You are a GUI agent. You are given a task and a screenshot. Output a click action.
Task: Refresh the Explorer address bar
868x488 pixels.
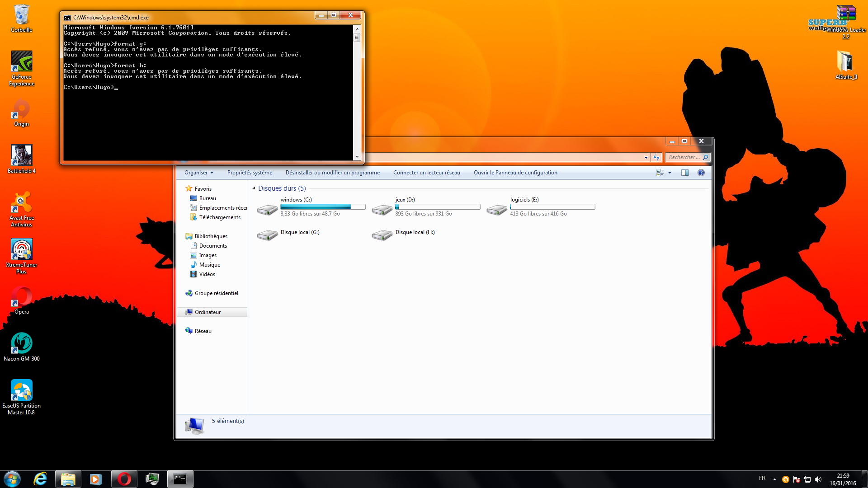[656, 157]
